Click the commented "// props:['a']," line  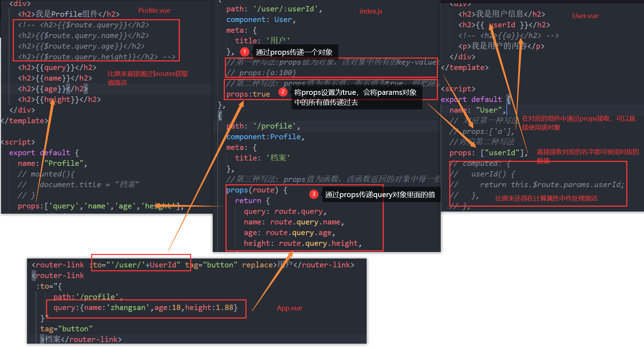click(482, 131)
